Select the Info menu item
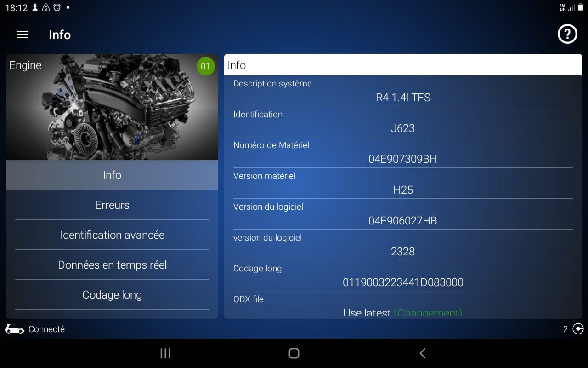588x368 pixels. point(112,175)
